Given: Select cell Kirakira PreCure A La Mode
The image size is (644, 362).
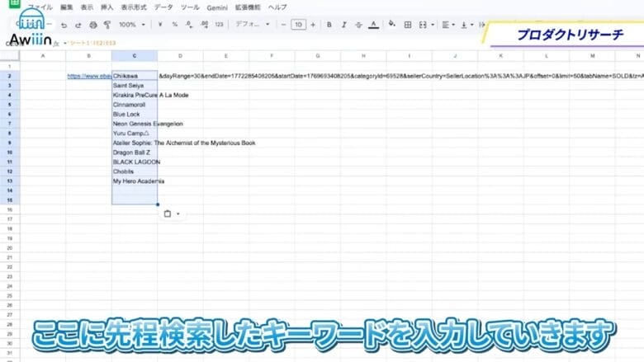Looking at the screenshot, I should (x=135, y=95).
